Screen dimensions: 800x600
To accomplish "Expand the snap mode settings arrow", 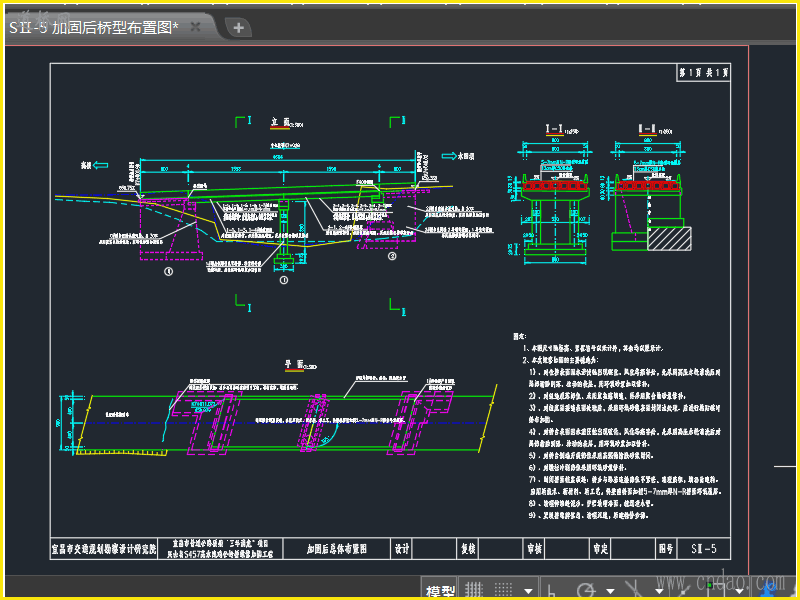I will click(x=529, y=591).
